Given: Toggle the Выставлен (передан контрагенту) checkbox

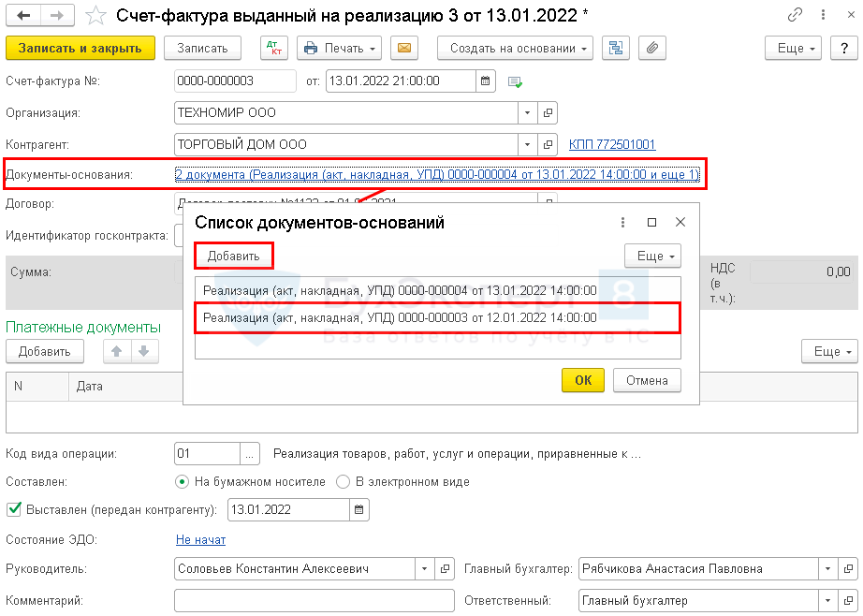Looking at the screenshot, I should point(13,510).
